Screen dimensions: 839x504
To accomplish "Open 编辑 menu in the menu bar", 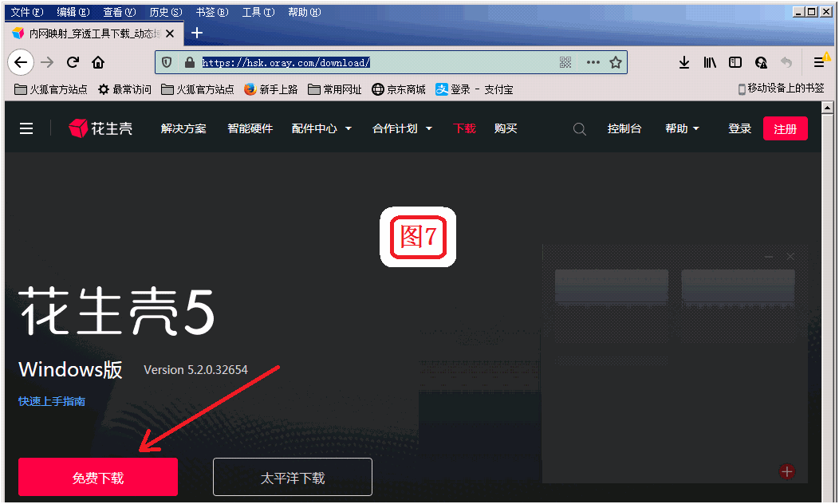I will click(73, 12).
